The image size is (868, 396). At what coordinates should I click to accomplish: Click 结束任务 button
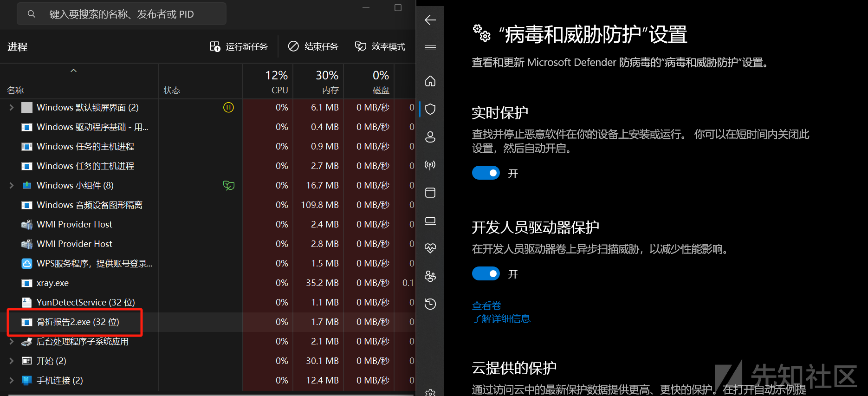313,46
